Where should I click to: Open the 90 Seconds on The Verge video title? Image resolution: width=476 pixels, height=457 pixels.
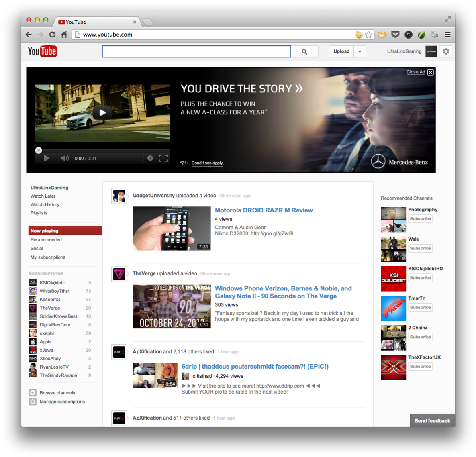(283, 292)
